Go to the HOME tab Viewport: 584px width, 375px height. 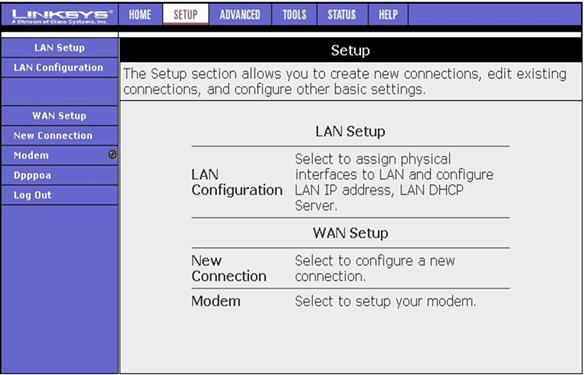pyautogui.click(x=140, y=15)
